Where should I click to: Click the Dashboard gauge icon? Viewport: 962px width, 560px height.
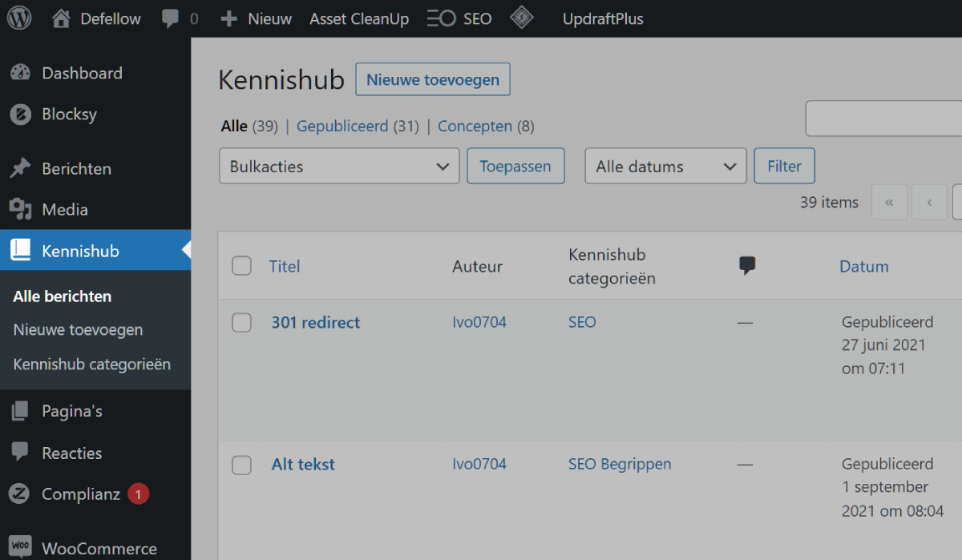pyautogui.click(x=20, y=73)
